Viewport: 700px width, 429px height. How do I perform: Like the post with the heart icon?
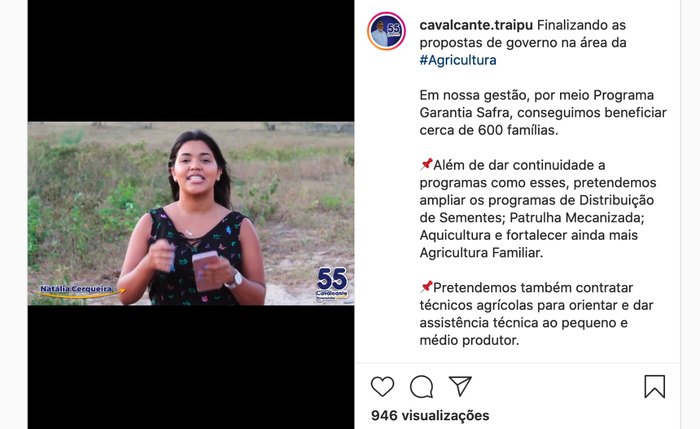[x=383, y=386]
